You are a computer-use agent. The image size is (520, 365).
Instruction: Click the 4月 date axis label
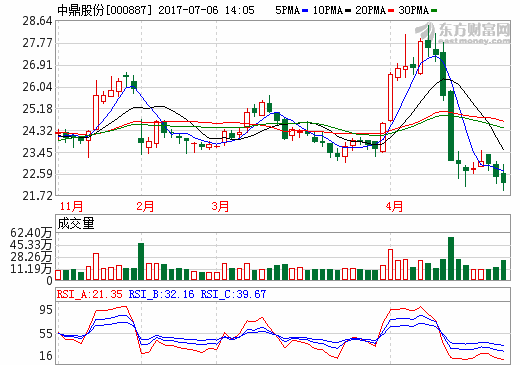click(x=394, y=206)
